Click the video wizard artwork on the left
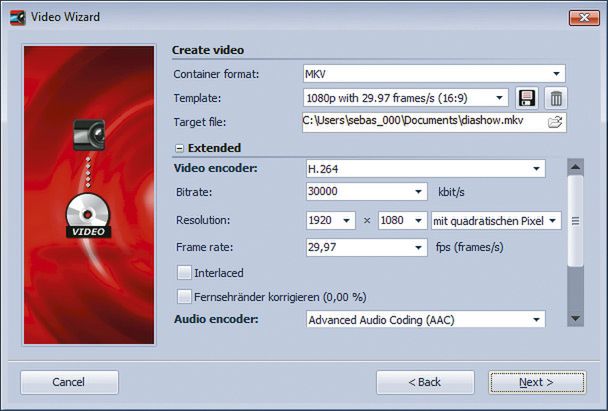 click(89, 195)
